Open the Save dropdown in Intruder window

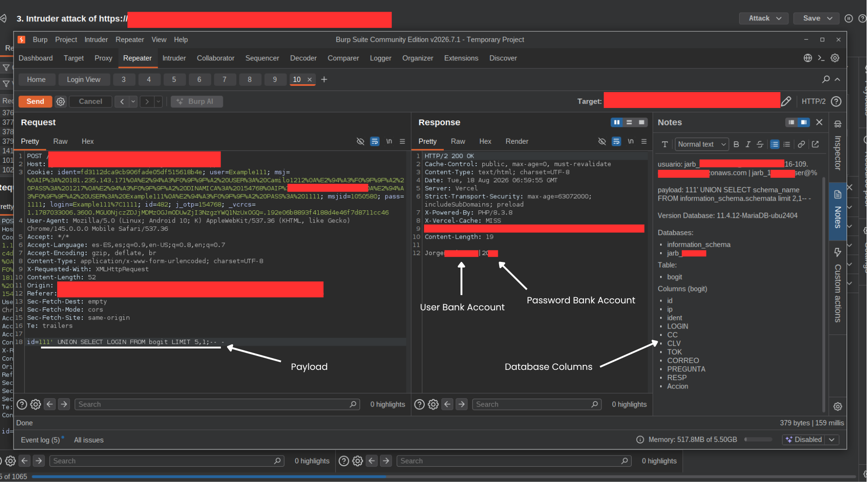tap(816, 18)
